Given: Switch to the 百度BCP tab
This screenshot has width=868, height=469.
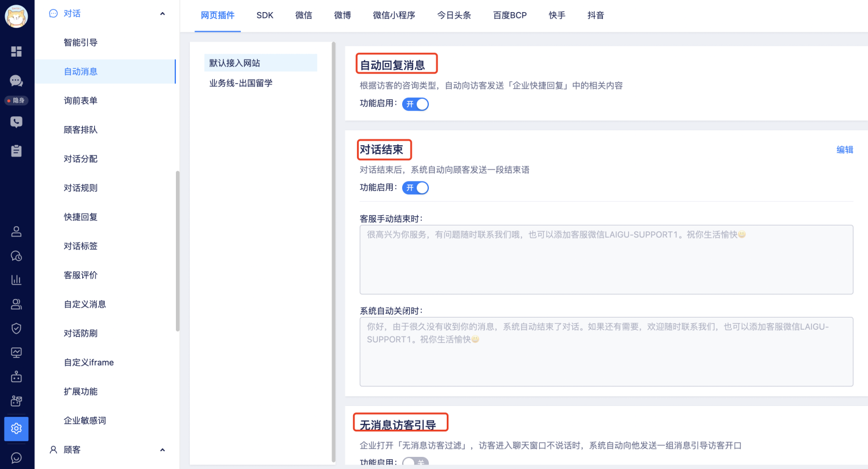Looking at the screenshot, I should click(510, 16).
